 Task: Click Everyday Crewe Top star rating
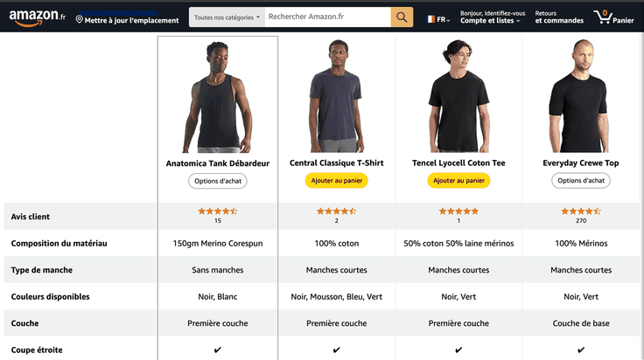[x=580, y=211]
